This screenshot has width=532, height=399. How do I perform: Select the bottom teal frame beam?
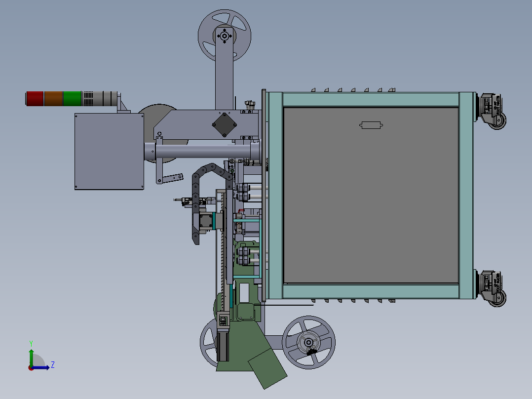(371, 292)
